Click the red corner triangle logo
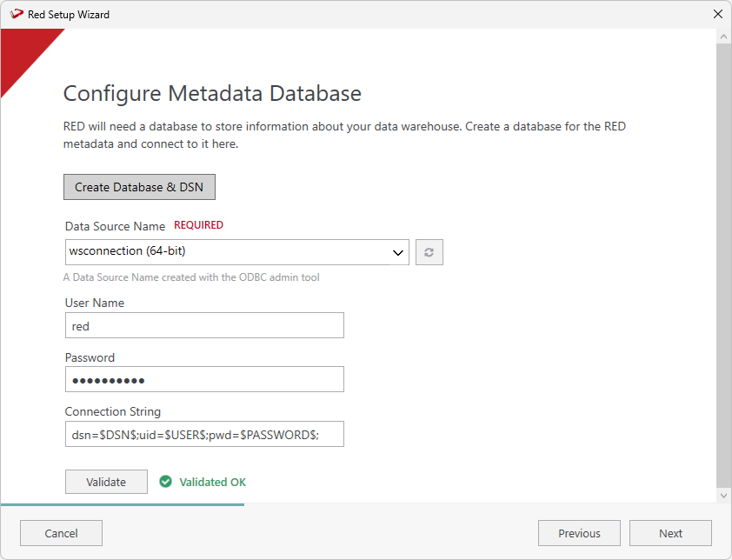Screen dimensions: 732x560 [22, 54]
